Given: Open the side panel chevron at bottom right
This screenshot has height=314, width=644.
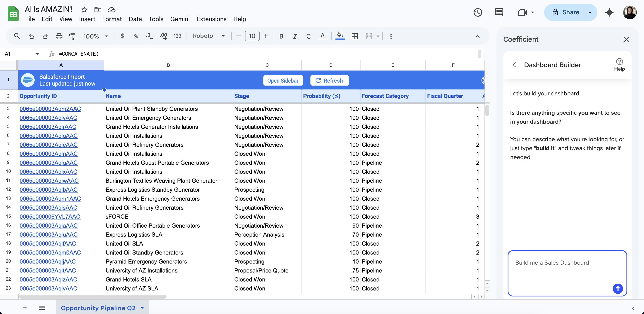Looking at the screenshot, I should tap(633, 308).
